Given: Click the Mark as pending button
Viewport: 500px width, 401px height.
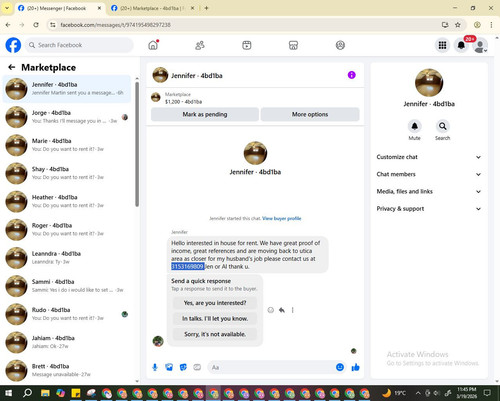Looking at the screenshot, I should [205, 114].
